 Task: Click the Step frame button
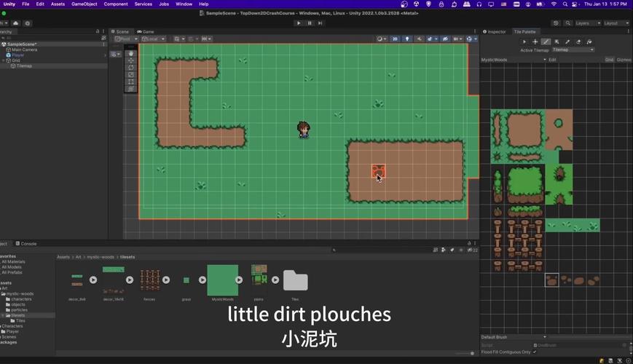pos(320,23)
